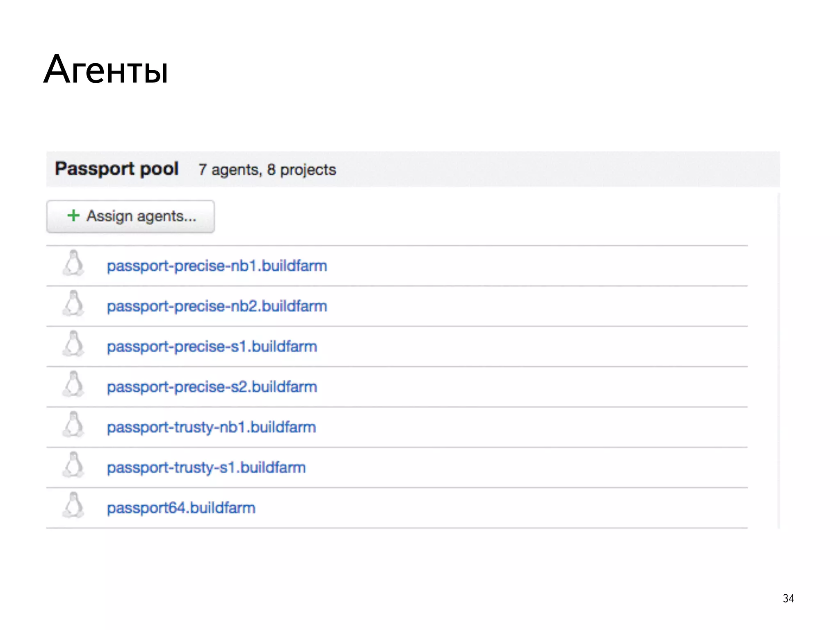Click Linux penguin icon beside passport64.buildfarm
The image size is (840, 630).
tap(73, 505)
